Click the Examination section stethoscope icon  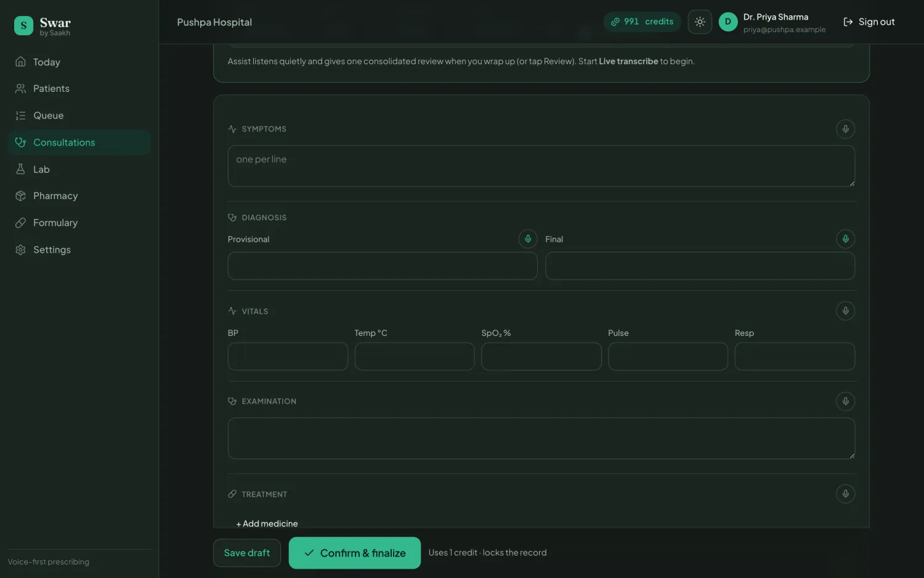pos(232,401)
